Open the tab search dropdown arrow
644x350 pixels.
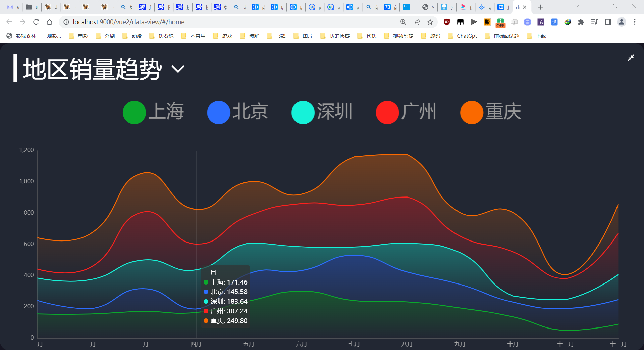click(x=577, y=6)
